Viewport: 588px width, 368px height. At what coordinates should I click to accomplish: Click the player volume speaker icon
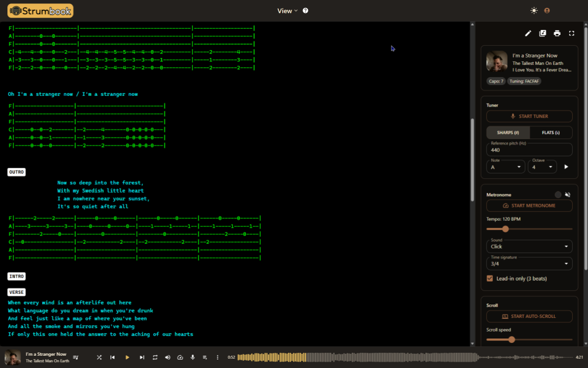tap(168, 357)
